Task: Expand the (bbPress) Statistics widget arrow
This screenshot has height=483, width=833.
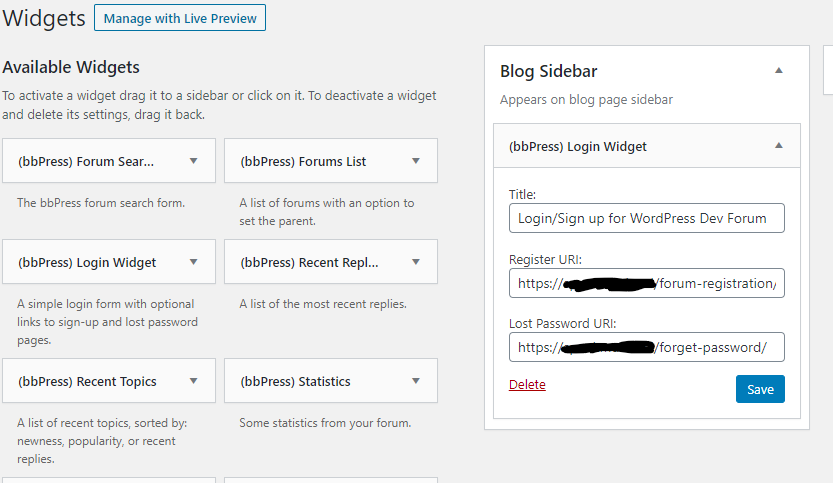Action: pyautogui.click(x=416, y=381)
